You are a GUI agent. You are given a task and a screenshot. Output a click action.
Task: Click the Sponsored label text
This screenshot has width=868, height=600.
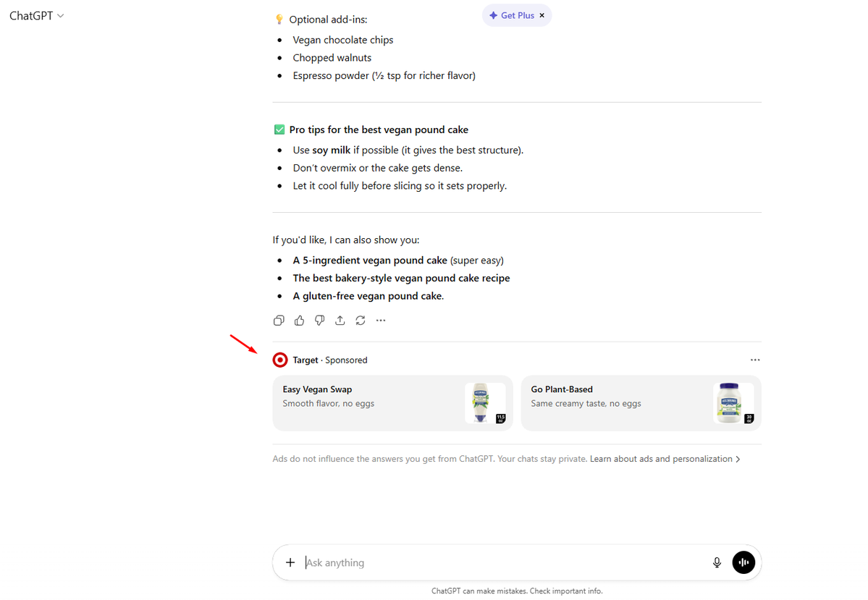coord(346,360)
